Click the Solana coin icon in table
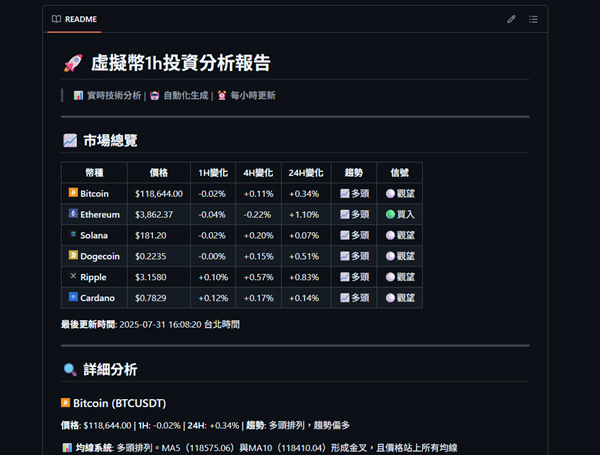Image resolution: width=600 pixels, height=455 pixels. pyautogui.click(x=73, y=234)
